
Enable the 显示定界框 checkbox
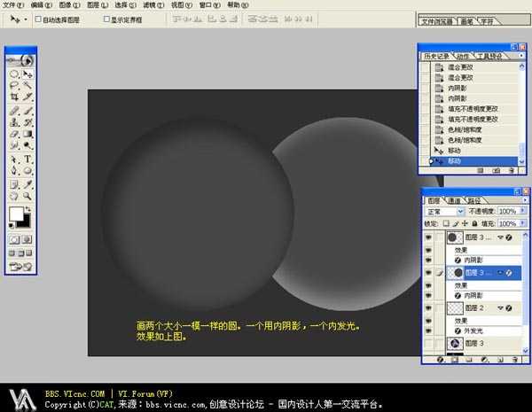tap(107, 18)
